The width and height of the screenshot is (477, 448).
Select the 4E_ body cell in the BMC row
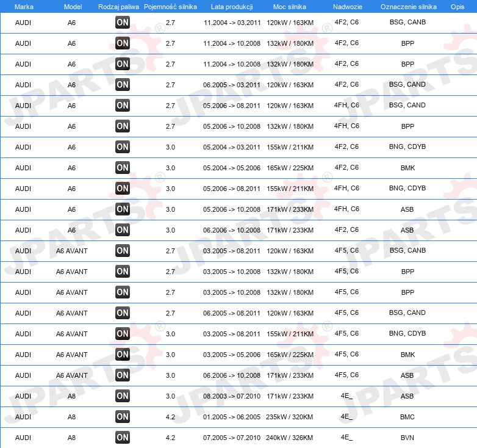click(346, 416)
